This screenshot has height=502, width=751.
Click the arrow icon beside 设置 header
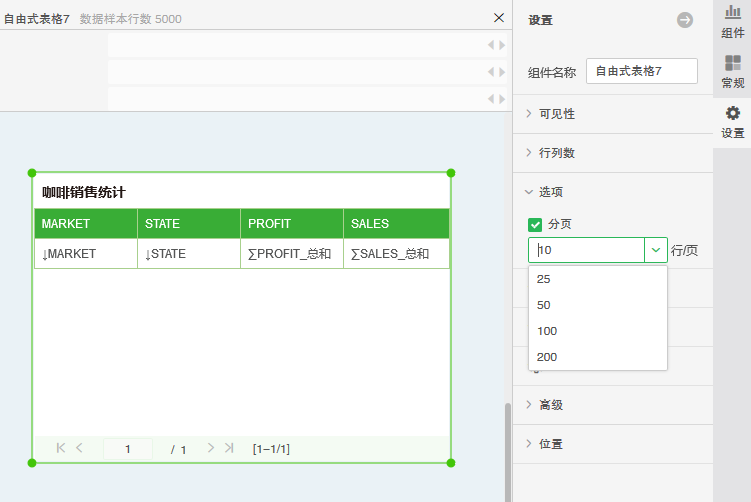pos(685,20)
